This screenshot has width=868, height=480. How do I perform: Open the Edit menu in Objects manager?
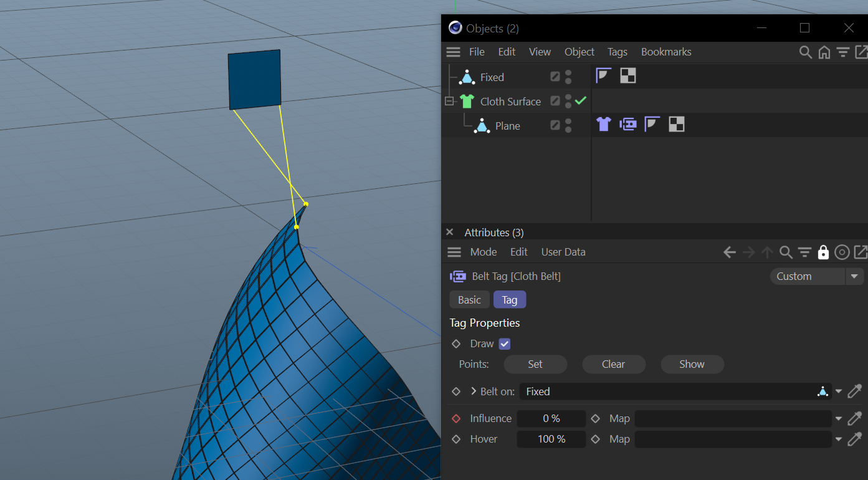(507, 52)
